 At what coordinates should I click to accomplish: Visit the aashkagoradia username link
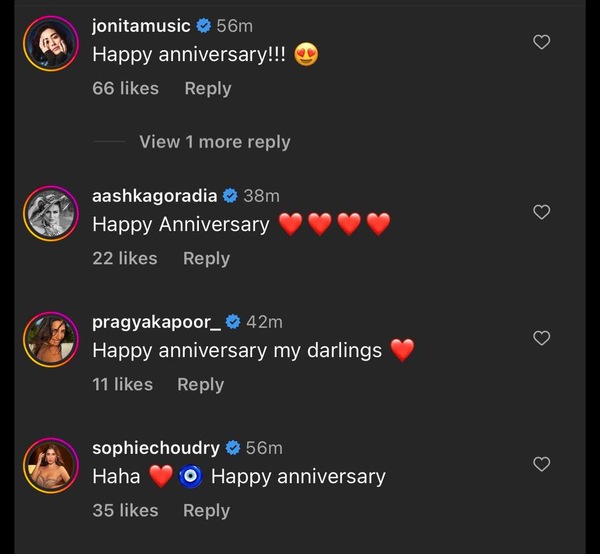[x=155, y=196]
